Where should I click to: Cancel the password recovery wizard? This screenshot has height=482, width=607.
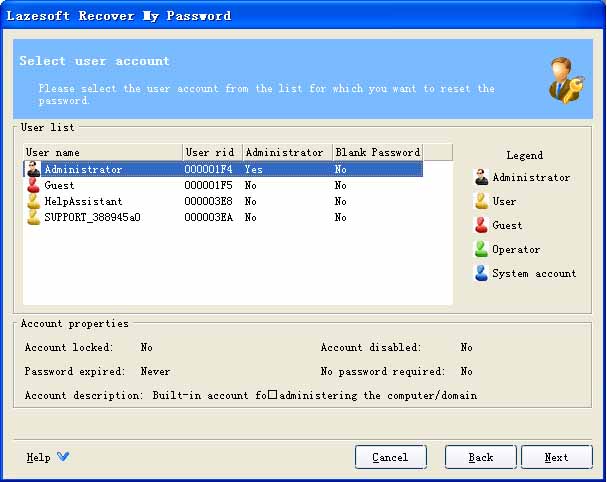[x=390, y=457]
